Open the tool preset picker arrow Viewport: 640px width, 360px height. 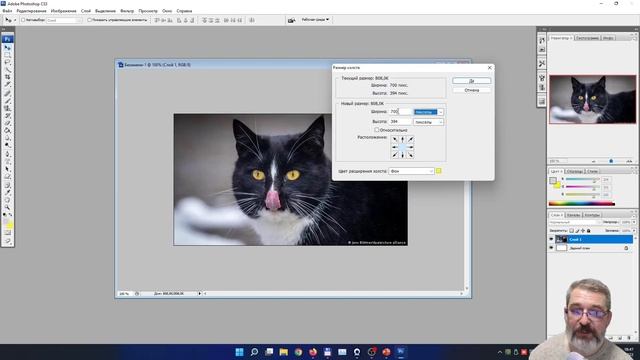[15, 20]
